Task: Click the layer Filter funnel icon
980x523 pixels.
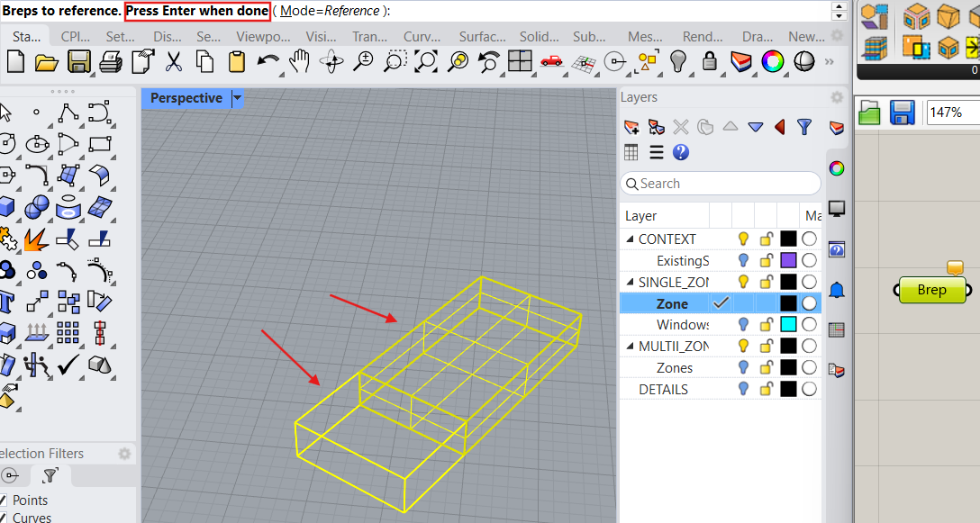Action: click(804, 128)
